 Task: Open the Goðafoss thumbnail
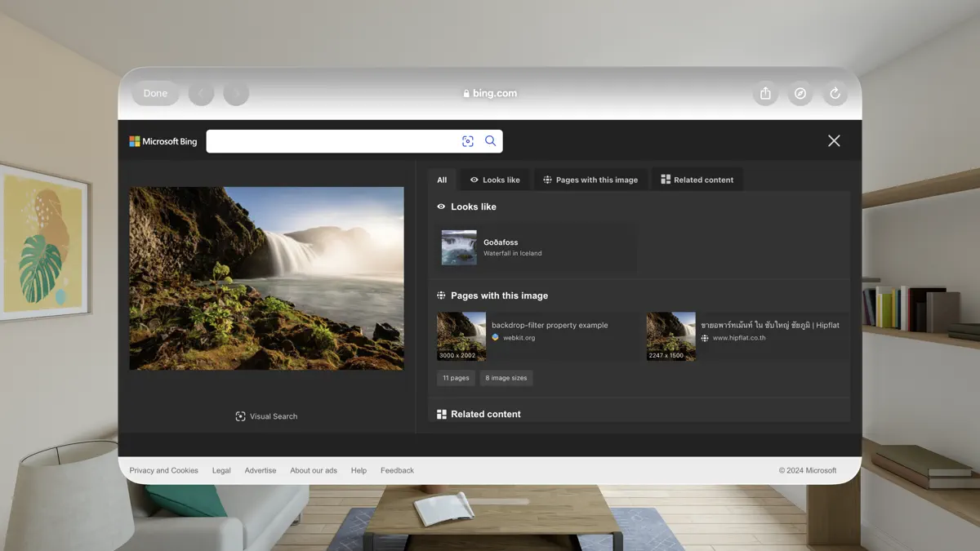pos(459,247)
